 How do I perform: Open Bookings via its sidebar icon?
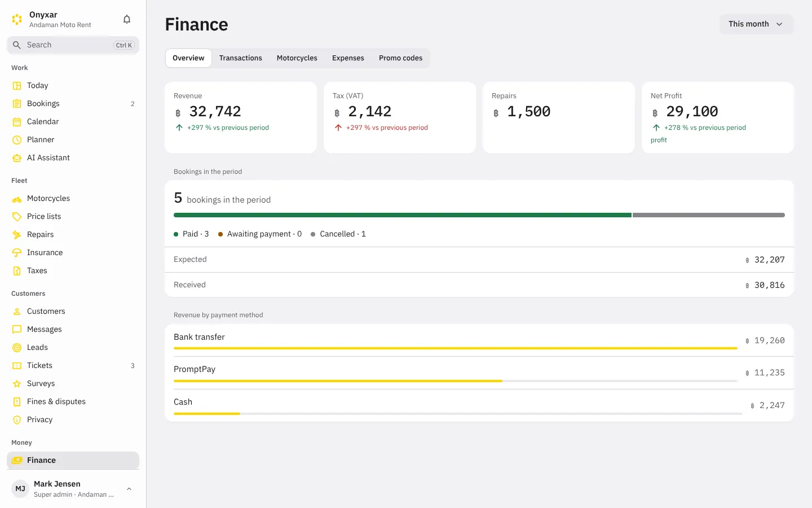pyautogui.click(x=17, y=104)
